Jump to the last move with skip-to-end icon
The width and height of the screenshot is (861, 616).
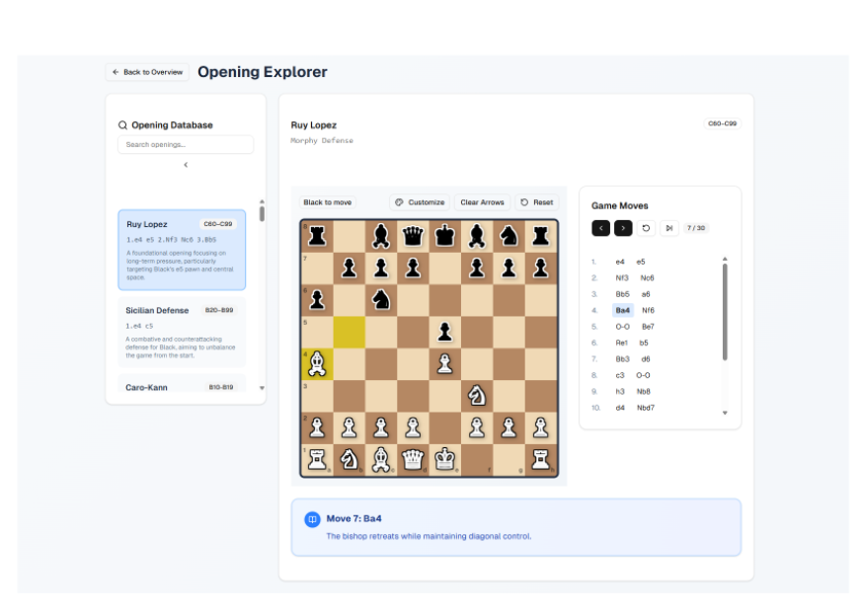(x=668, y=228)
